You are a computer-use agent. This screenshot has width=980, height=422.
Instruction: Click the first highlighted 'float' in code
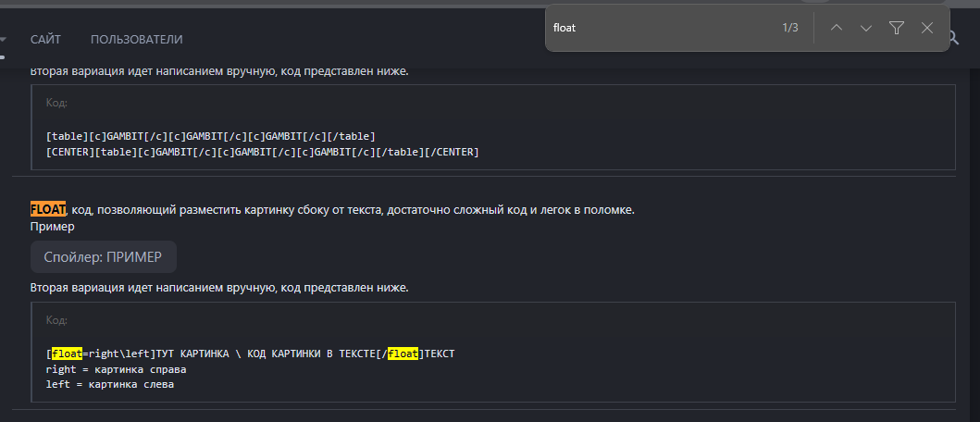pyautogui.click(x=67, y=354)
